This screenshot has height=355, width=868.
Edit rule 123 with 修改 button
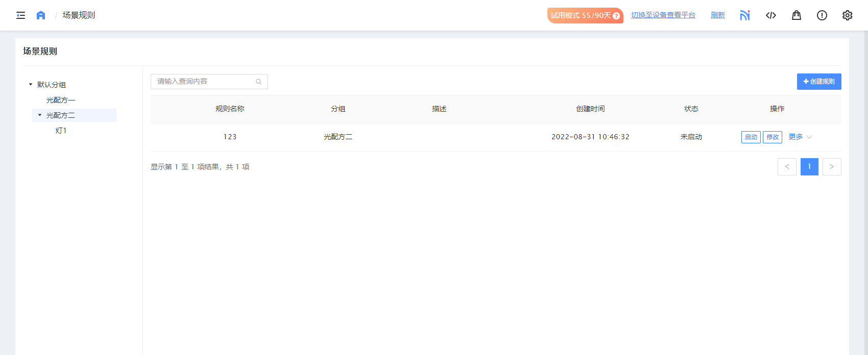click(x=772, y=137)
